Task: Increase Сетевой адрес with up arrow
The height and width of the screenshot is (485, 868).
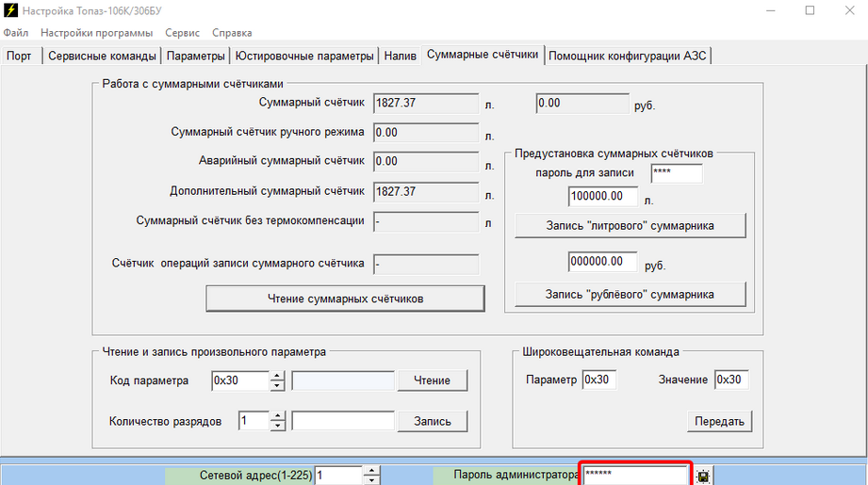Action: (371, 471)
